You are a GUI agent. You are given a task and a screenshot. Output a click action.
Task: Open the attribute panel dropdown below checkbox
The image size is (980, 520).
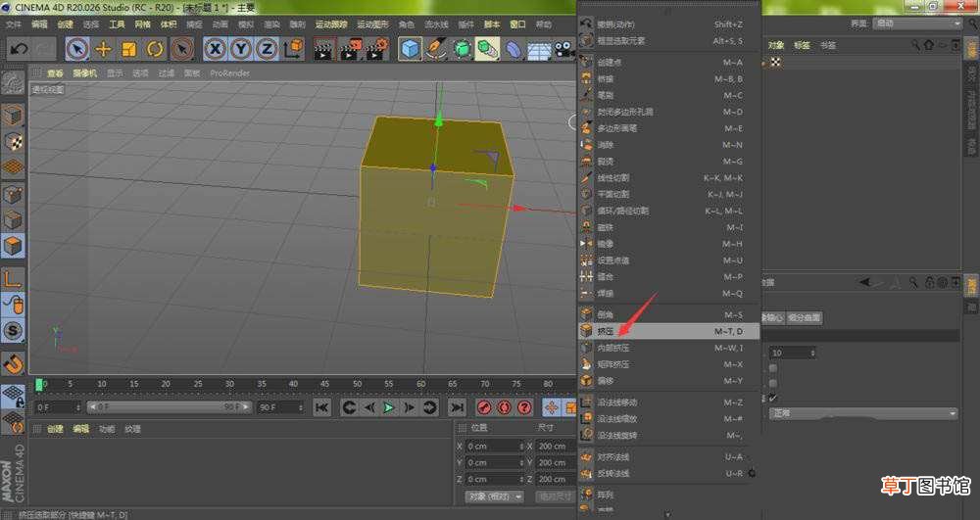point(863,413)
